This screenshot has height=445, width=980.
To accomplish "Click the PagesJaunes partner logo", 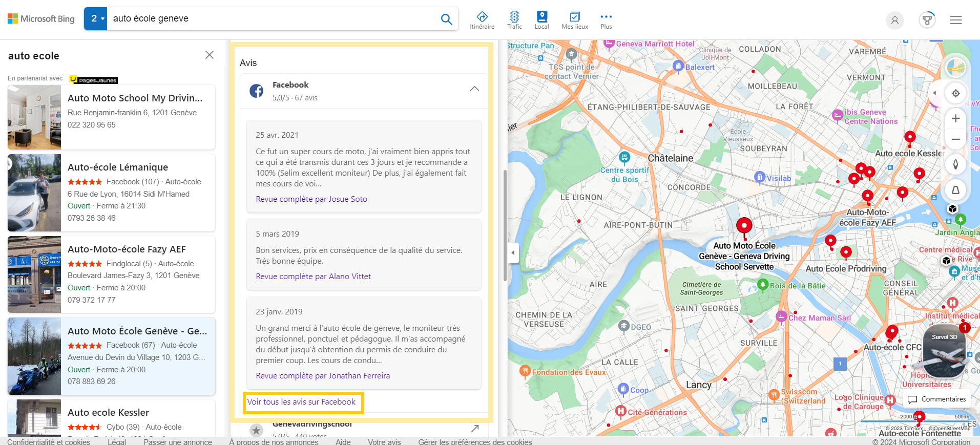I will click(93, 80).
